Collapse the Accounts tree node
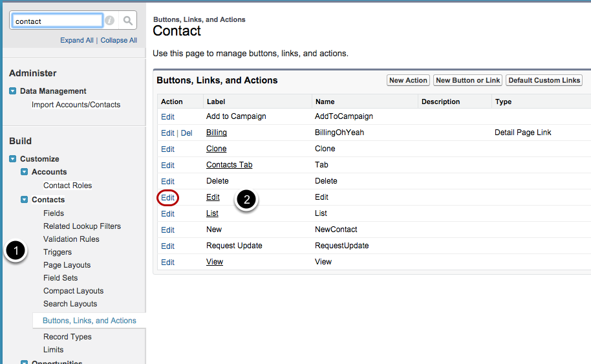 [25, 172]
